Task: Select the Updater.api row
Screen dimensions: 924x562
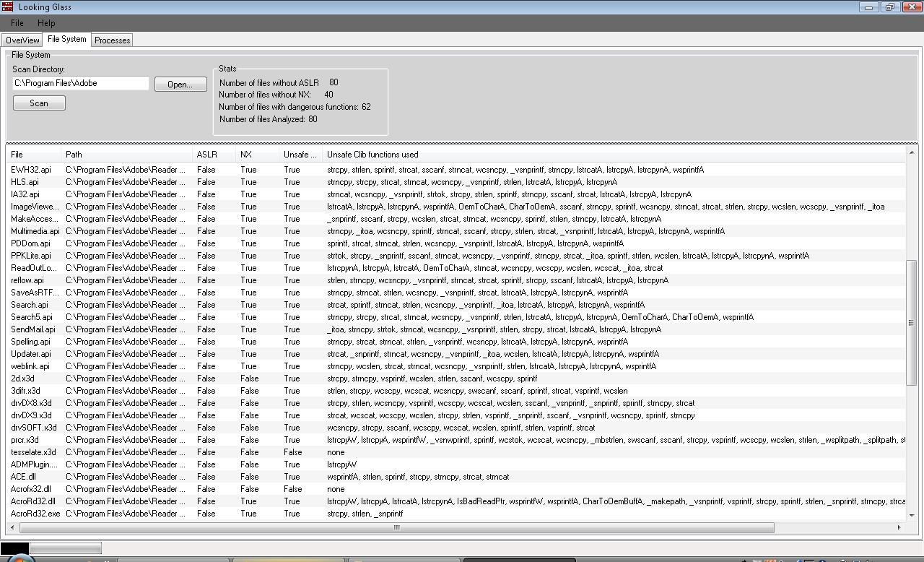Action: tap(456, 354)
